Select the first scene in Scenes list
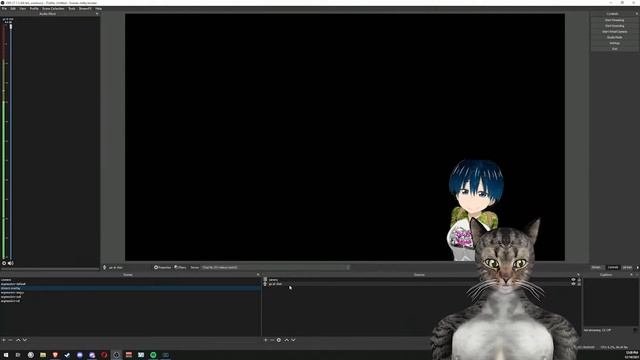The width and height of the screenshot is (640, 360). point(130,280)
